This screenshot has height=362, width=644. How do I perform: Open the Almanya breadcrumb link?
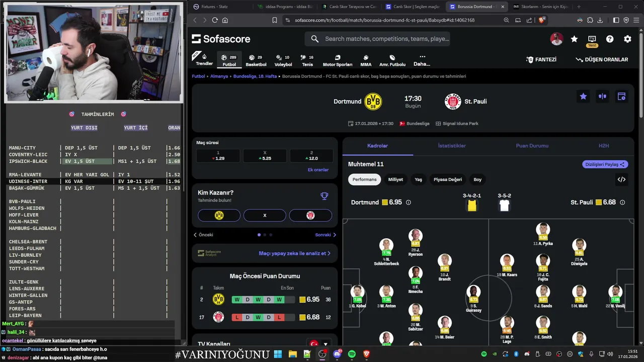click(x=219, y=76)
